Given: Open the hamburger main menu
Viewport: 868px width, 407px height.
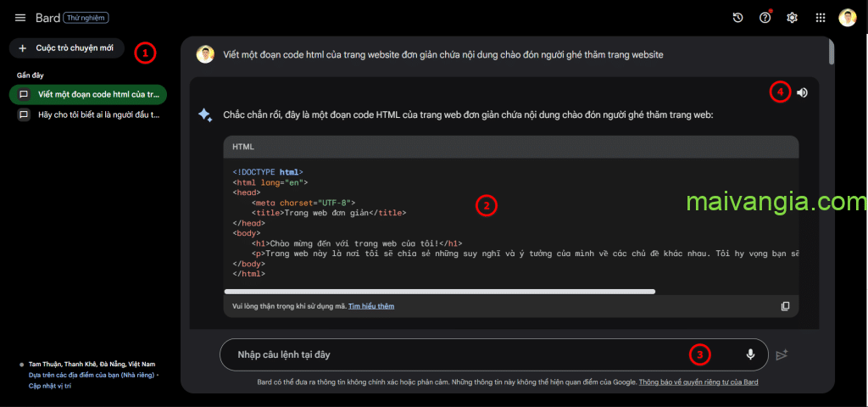Looking at the screenshot, I should coord(20,18).
